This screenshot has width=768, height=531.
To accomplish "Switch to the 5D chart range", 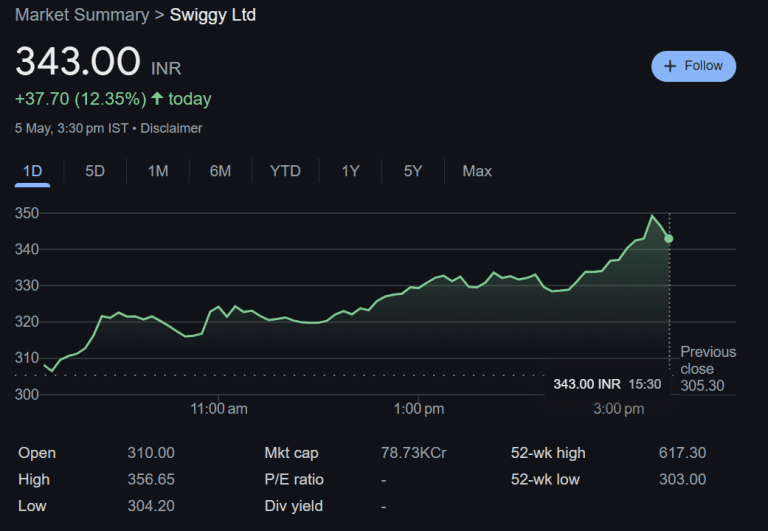I will (95, 171).
